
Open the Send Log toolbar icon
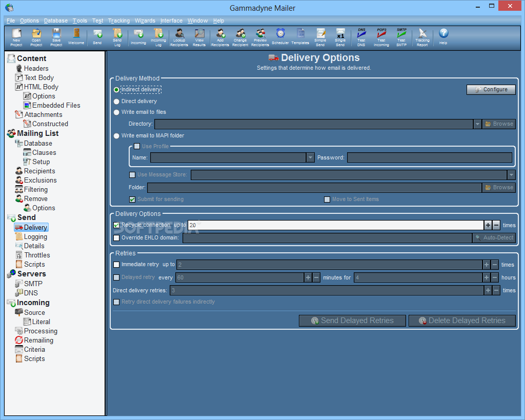117,37
